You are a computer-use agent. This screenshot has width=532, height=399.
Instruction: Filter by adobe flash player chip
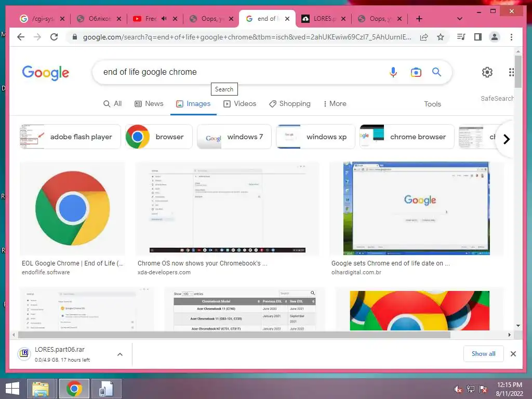[x=70, y=137]
